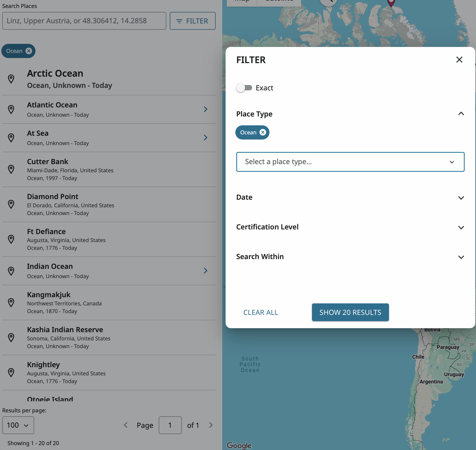Open At Sea chevron arrow
This screenshot has height=450, width=476.
click(x=205, y=138)
